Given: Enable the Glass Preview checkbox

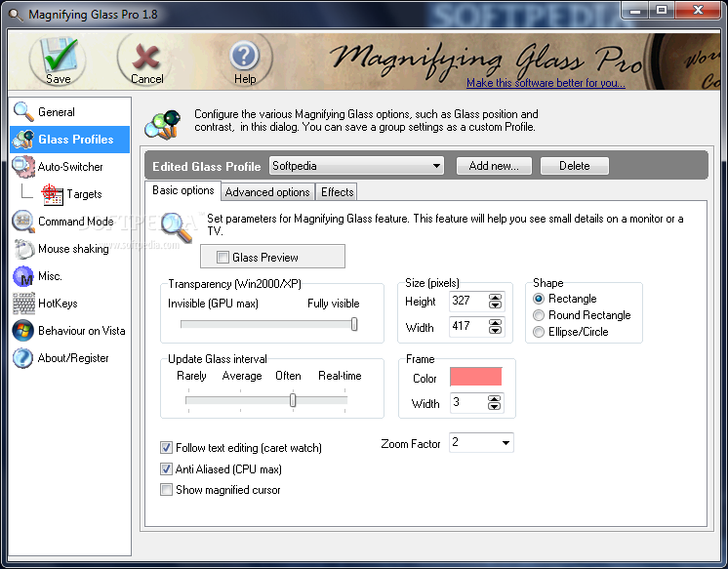Looking at the screenshot, I should click(x=222, y=257).
